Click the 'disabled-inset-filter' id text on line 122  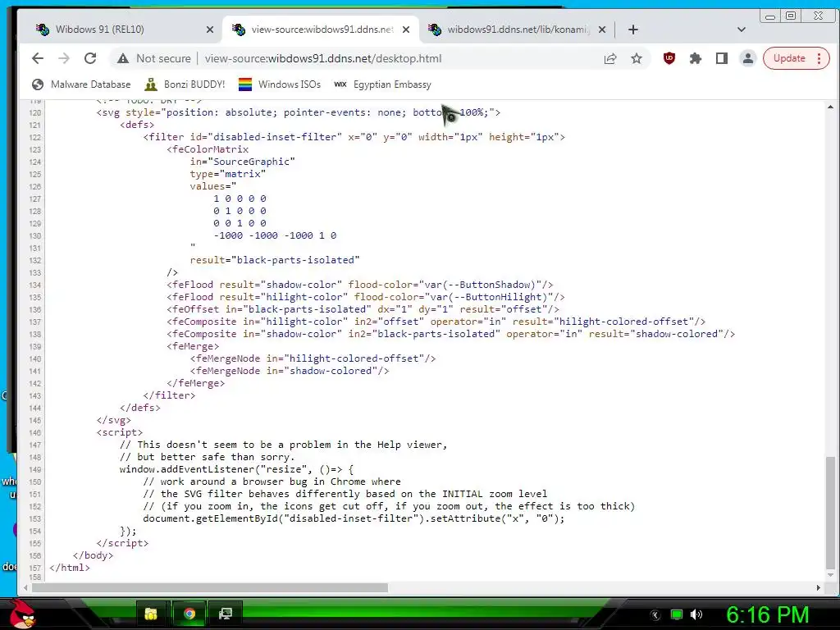(275, 137)
